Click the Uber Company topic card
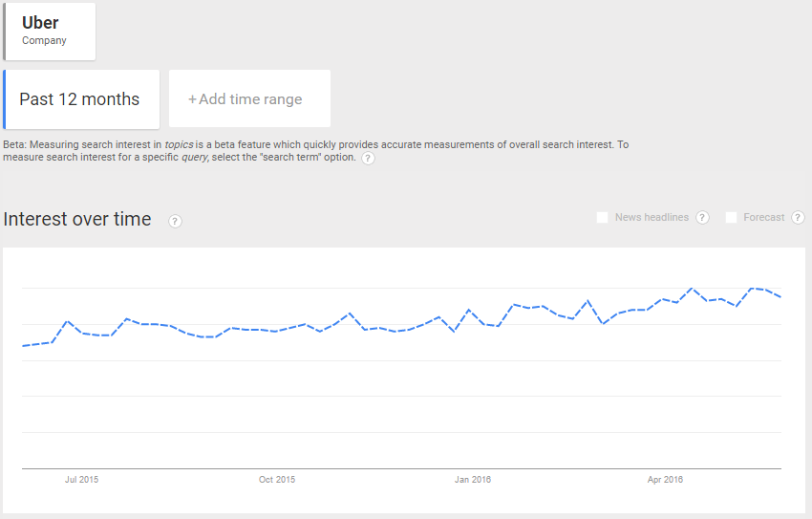The width and height of the screenshot is (812, 519). click(x=49, y=32)
